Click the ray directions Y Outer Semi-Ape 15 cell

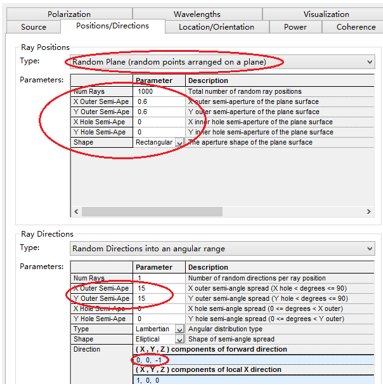coord(159,298)
